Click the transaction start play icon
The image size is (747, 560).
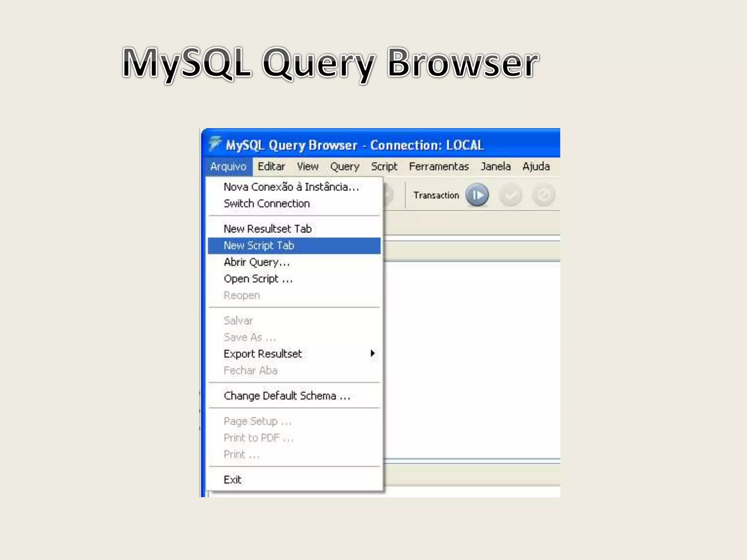pos(477,195)
